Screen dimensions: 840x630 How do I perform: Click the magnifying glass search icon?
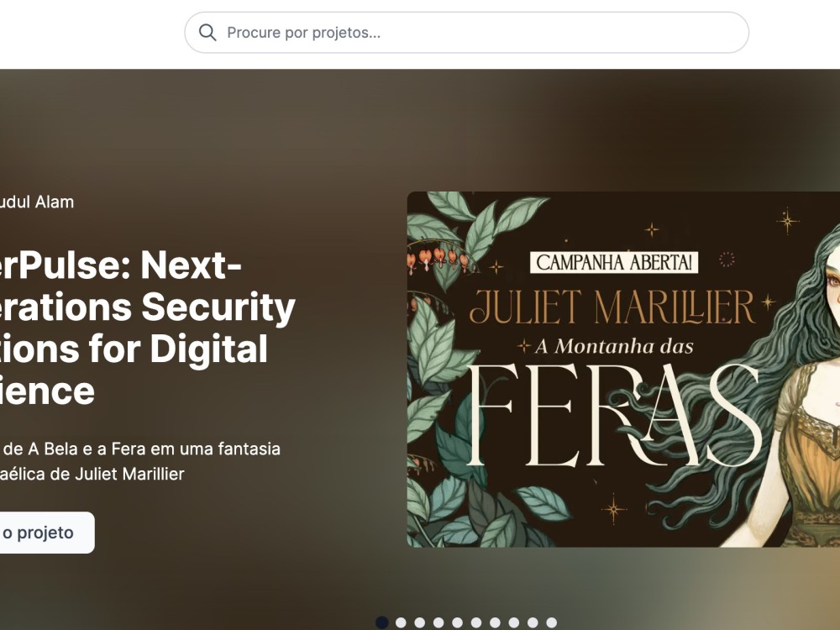[x=207, y=33]
